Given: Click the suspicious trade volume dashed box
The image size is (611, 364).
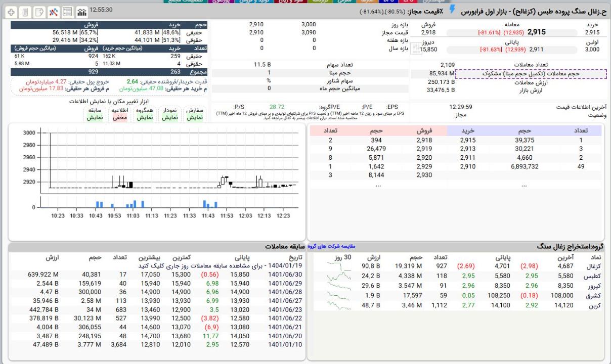Looking at the screenshot, I should 531,74.
